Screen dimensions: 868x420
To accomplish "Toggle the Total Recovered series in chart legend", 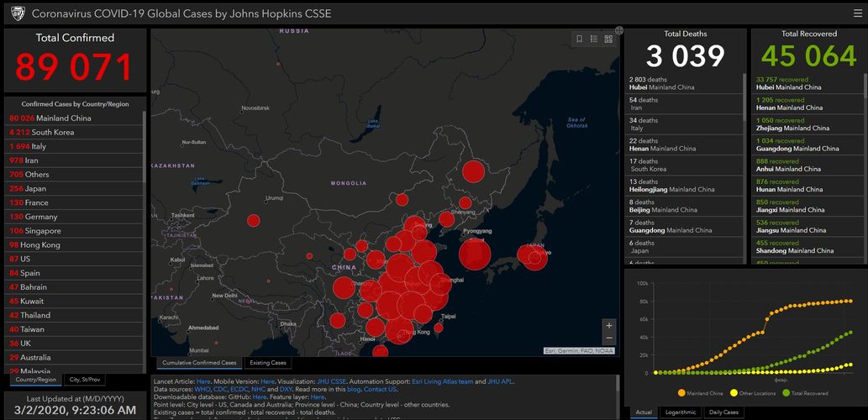I will point(805,393).
